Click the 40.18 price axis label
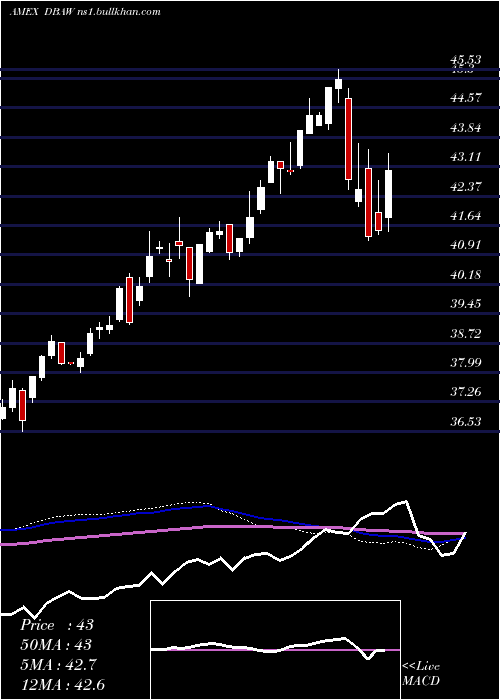Viewport: 500px width, 700px height. [467, 275]
